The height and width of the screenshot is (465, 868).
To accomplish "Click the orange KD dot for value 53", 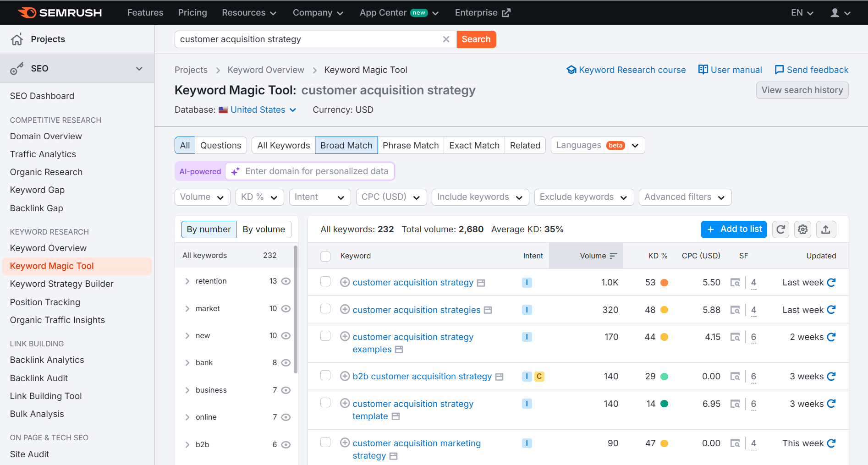I will [x=664, y=283].
